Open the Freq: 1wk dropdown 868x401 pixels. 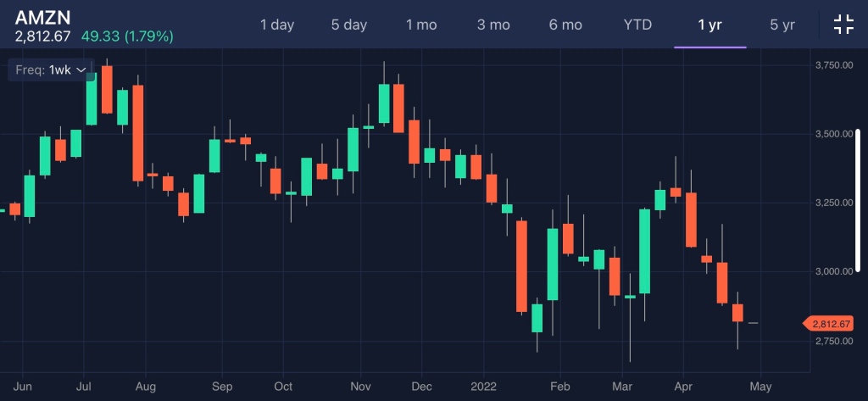click(51, 70)
